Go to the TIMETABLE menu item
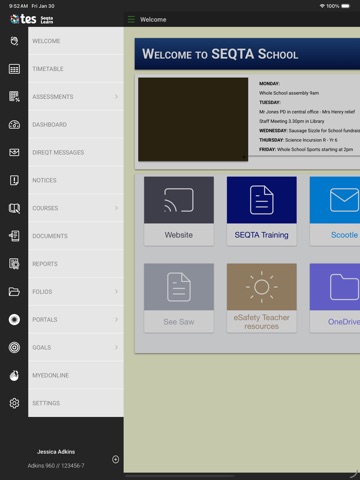Image resolution: width=360 pixels, height=480 pixels. (x=76, y=69)
